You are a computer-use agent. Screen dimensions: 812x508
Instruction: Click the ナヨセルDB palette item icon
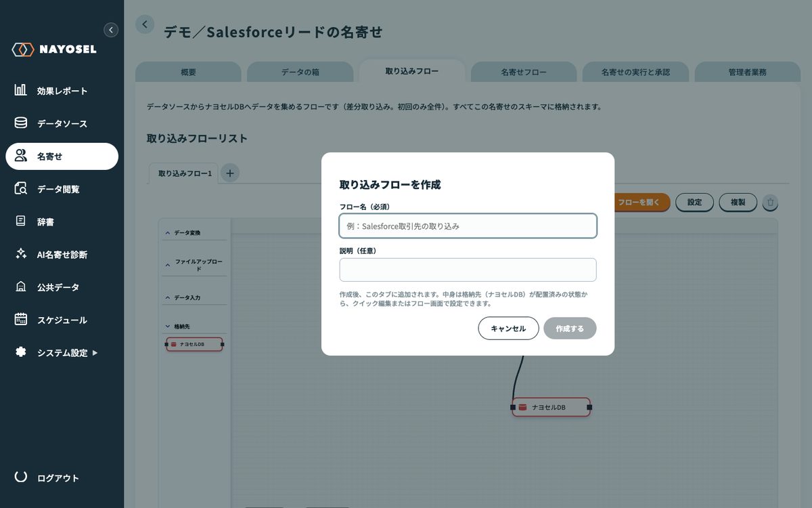pyautogui.click(x=174, y=345)
